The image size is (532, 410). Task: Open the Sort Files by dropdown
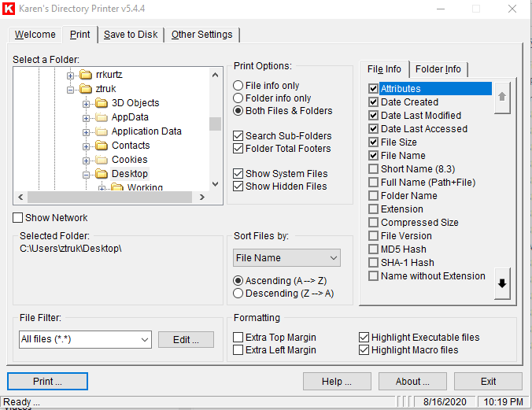coord(286,258)
